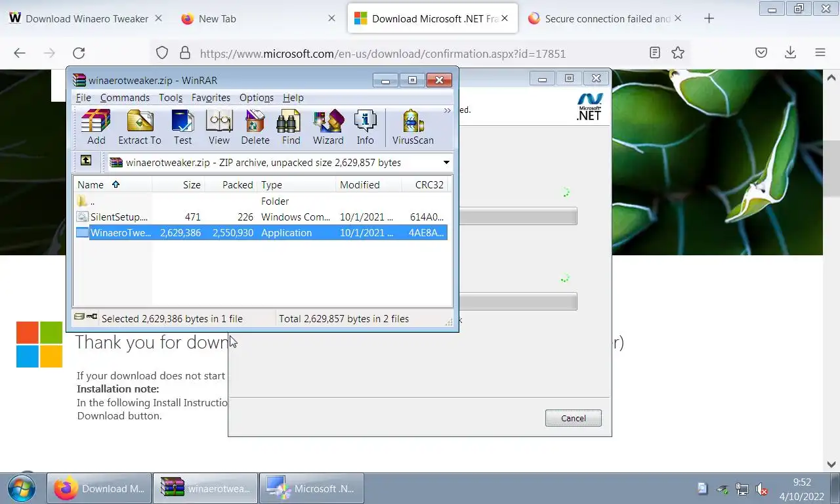
Task: Click the second .NET installer progress bar
Action: pos(518,302)
